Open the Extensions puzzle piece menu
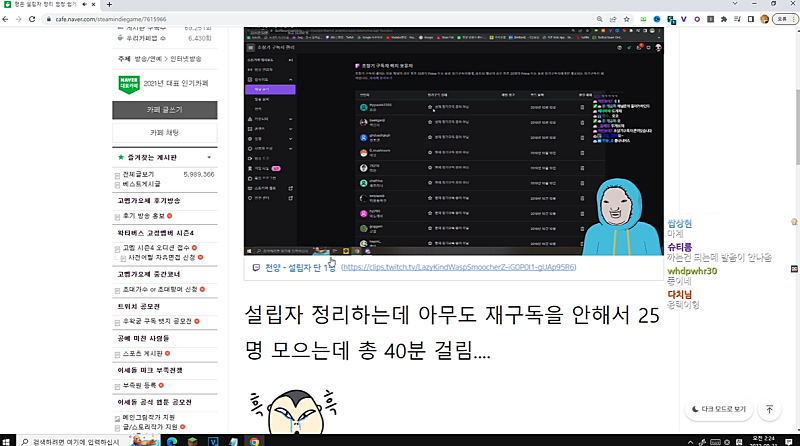Screen dimensions: 800x446 [x=723, y=19]
